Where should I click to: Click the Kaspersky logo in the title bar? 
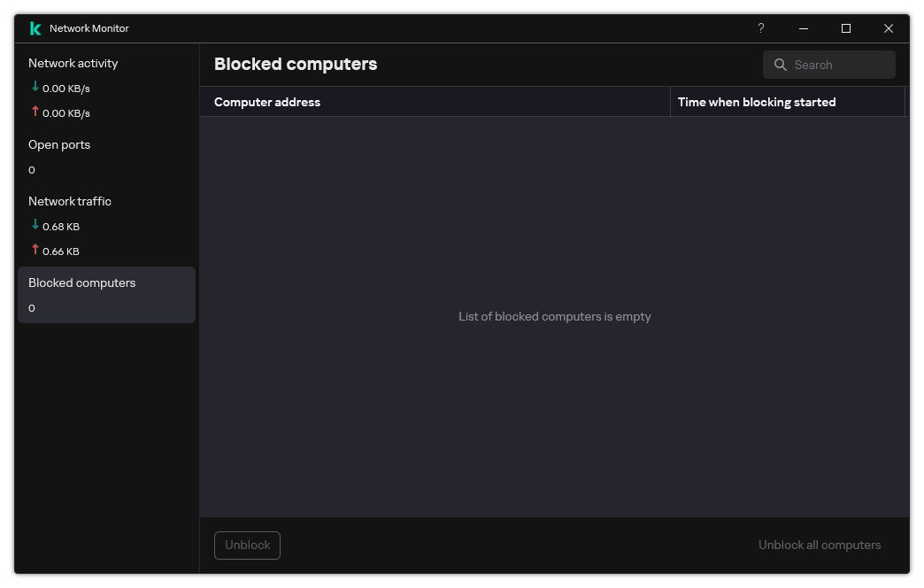35,27
